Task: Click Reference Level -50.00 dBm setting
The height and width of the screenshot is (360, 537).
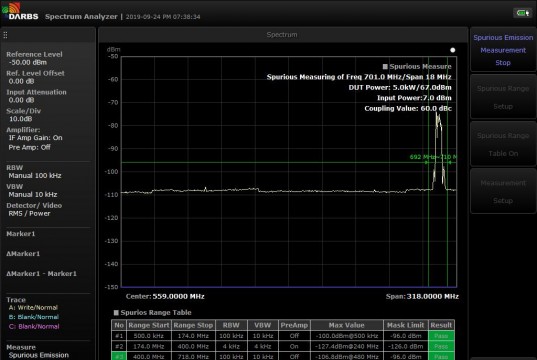Action: [x=34, y=58]
